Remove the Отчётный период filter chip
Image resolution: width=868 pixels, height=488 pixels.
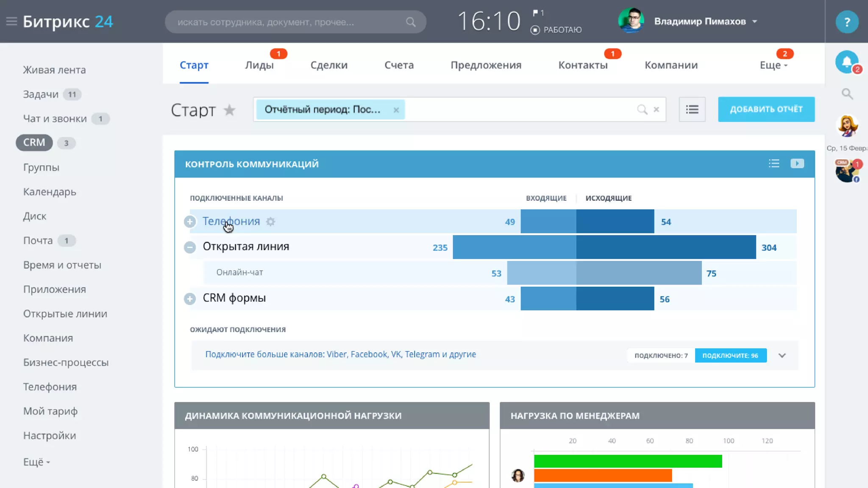[396, 110]
